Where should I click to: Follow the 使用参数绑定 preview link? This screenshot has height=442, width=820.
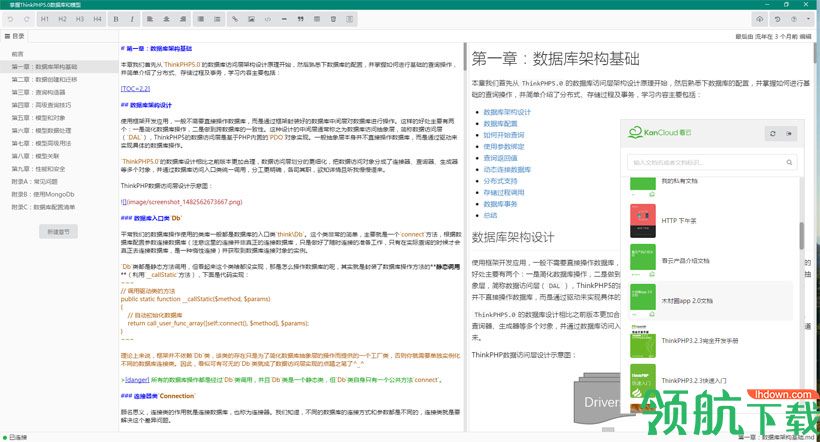[504, 146]
